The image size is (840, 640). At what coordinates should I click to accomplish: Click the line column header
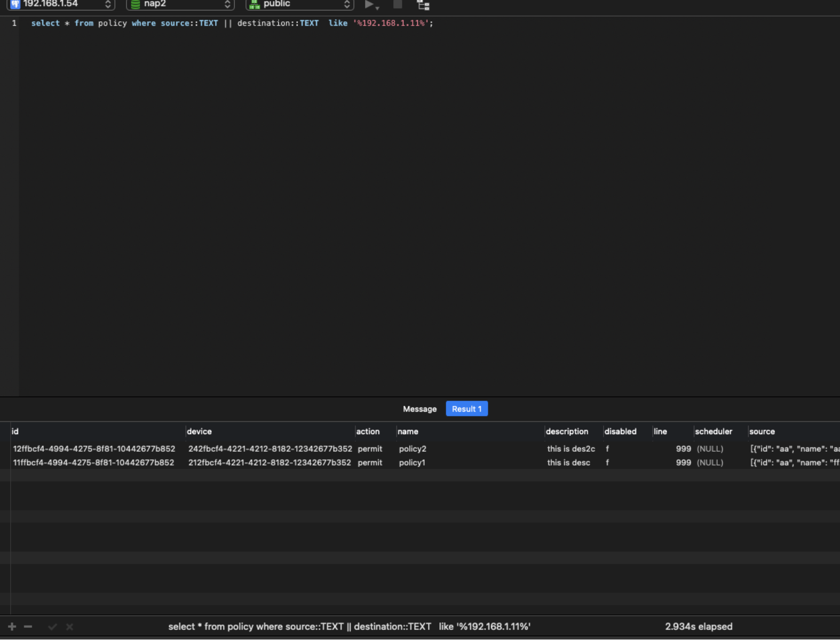(x=672, y=431)
